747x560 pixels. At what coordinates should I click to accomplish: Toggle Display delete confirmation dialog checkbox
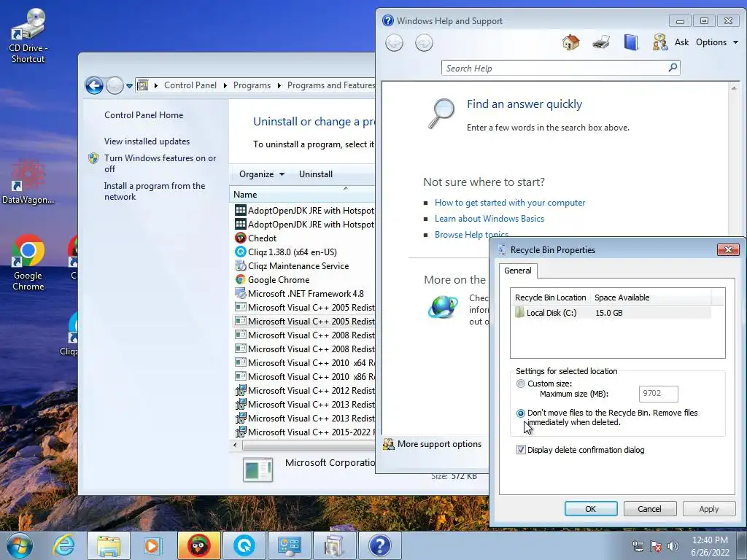[x=521, y=449]
